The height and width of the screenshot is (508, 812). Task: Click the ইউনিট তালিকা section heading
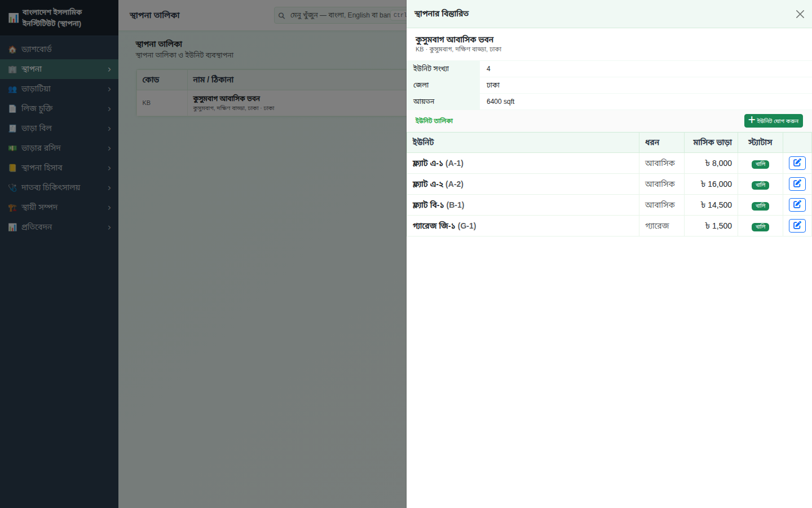434,121
